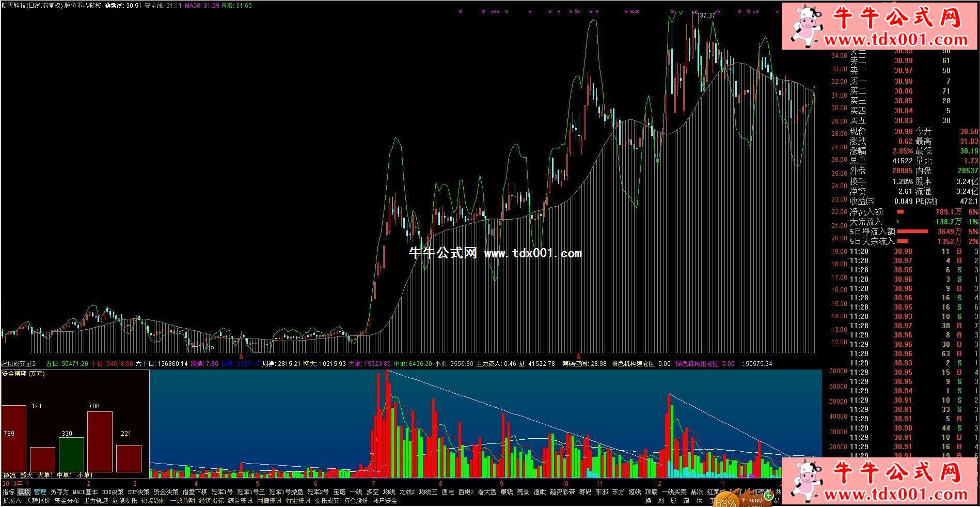980x507 pixels.
Task: Click the red S marker below December candles
Action: tap(579, 357)
